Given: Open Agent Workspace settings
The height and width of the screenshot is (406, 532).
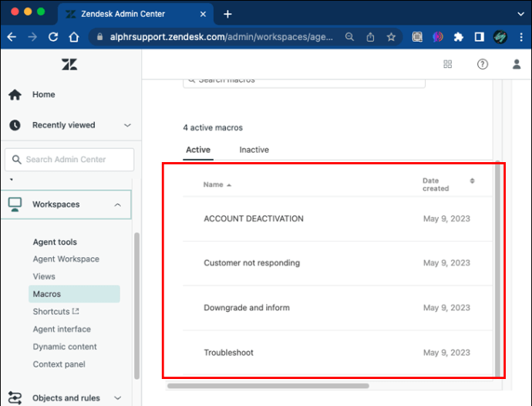Looking at the screenshot, I should click(66, 259).
